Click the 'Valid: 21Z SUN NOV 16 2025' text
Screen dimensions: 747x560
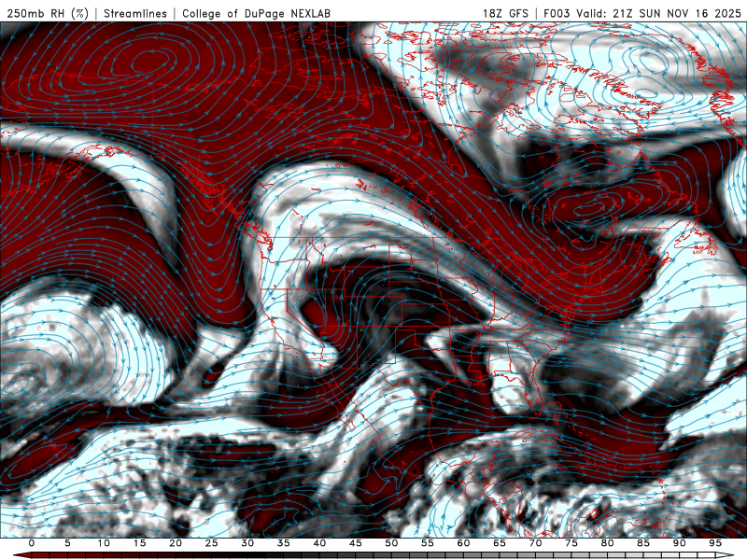(658, 13)
